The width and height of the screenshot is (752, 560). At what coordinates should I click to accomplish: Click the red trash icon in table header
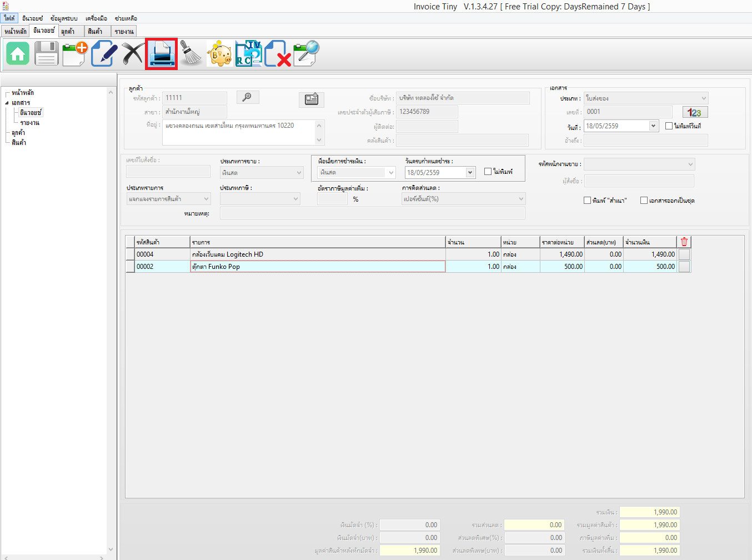684,242
